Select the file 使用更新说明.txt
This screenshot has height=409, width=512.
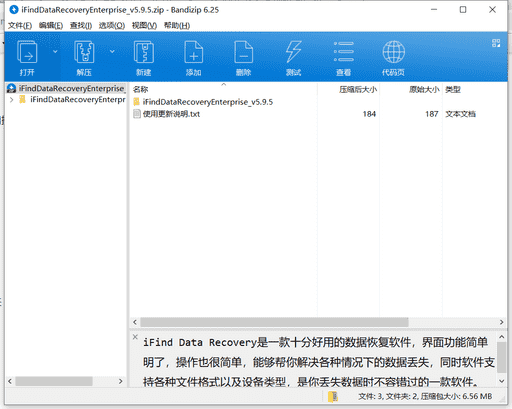click(x=171, y=114)
